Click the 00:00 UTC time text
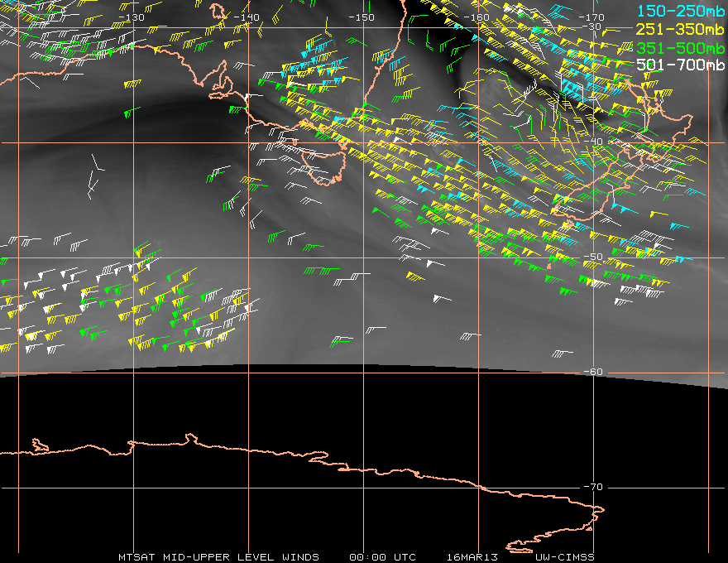The image size is (728, 563). tap(382, 557)
